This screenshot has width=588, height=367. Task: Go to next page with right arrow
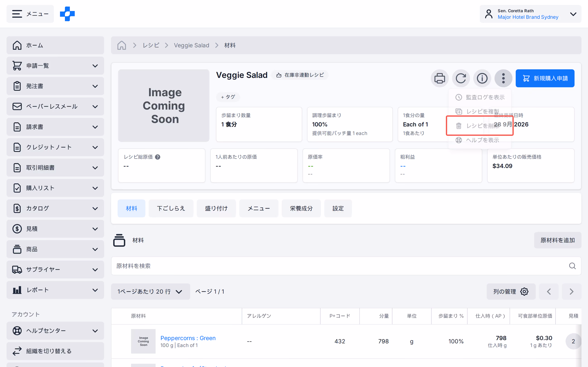(571, 291)
